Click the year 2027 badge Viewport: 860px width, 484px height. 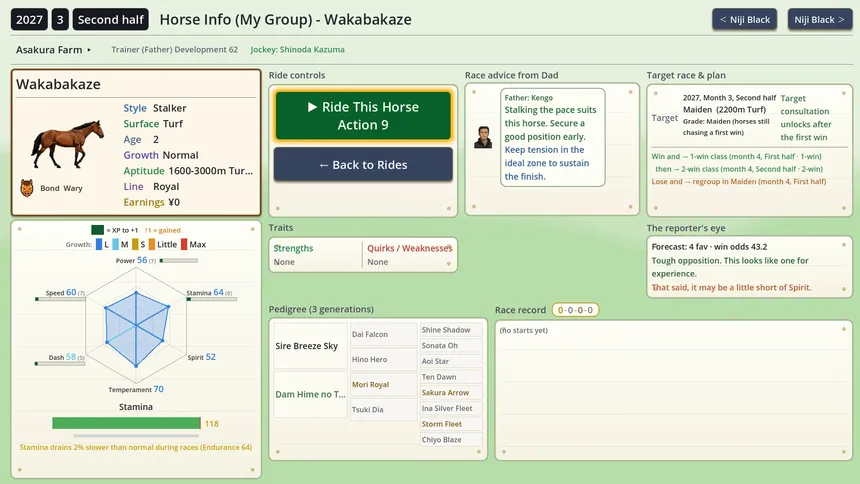(29, 20)
